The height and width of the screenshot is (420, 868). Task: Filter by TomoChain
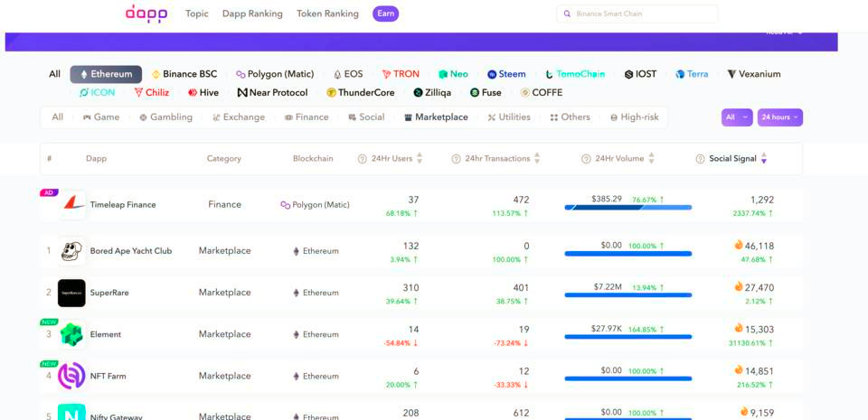tap(575, 74)
